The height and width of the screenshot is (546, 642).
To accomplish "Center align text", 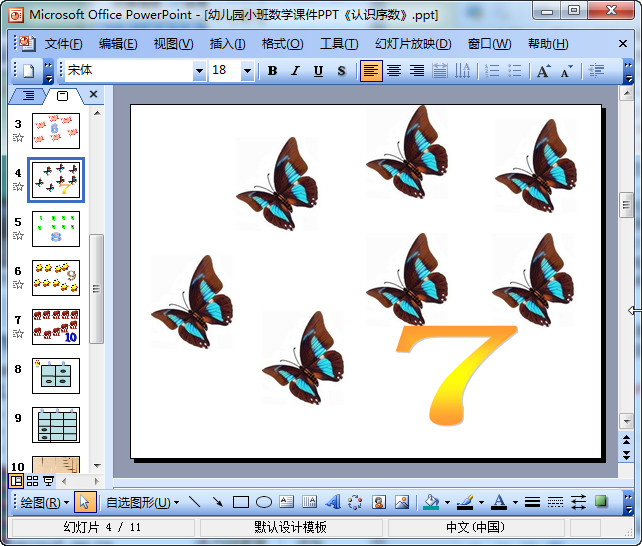I will 394,71.
